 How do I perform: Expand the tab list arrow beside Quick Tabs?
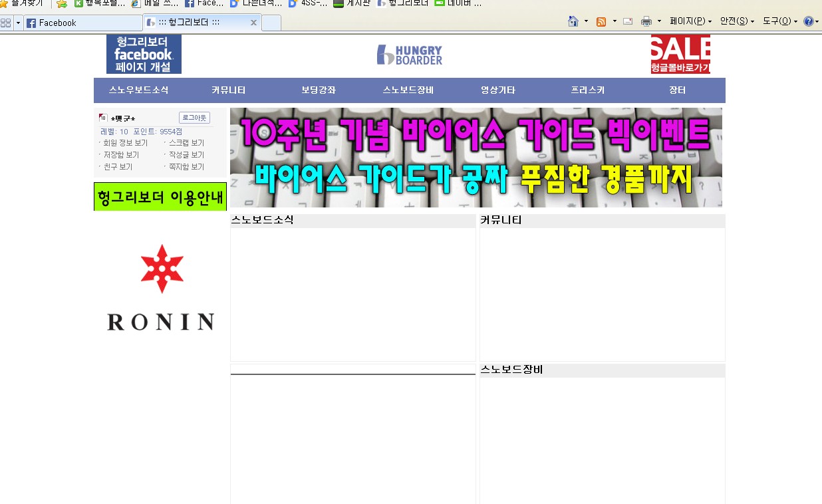(18, 23)
